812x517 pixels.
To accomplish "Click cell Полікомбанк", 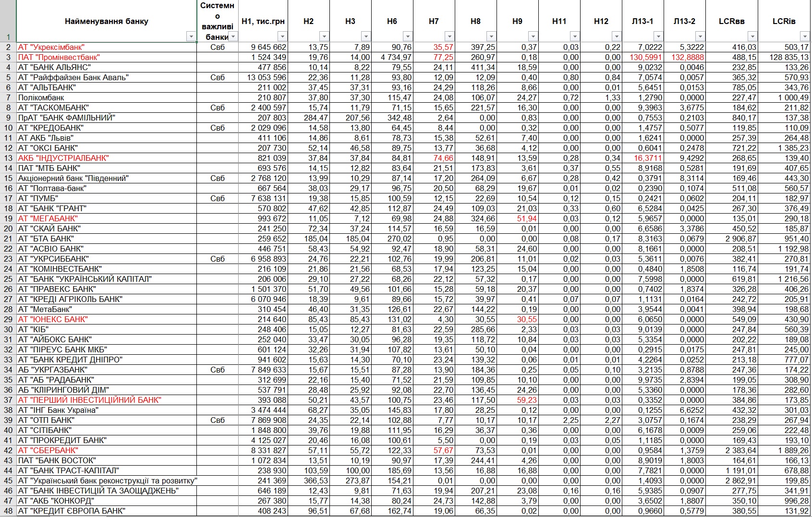I will [x=107, y=97].
